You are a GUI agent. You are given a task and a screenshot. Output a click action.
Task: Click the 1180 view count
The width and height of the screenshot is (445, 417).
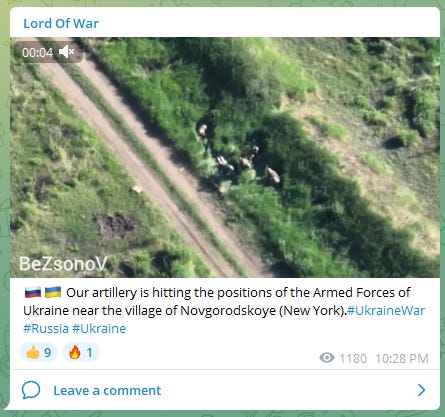pyautogui.click(x=353, y=359)
